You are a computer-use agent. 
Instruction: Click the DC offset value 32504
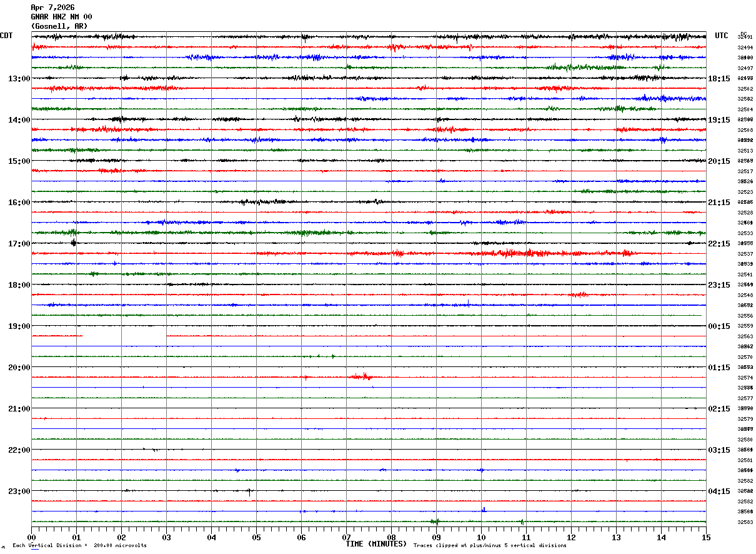click(x=745, y=109)
